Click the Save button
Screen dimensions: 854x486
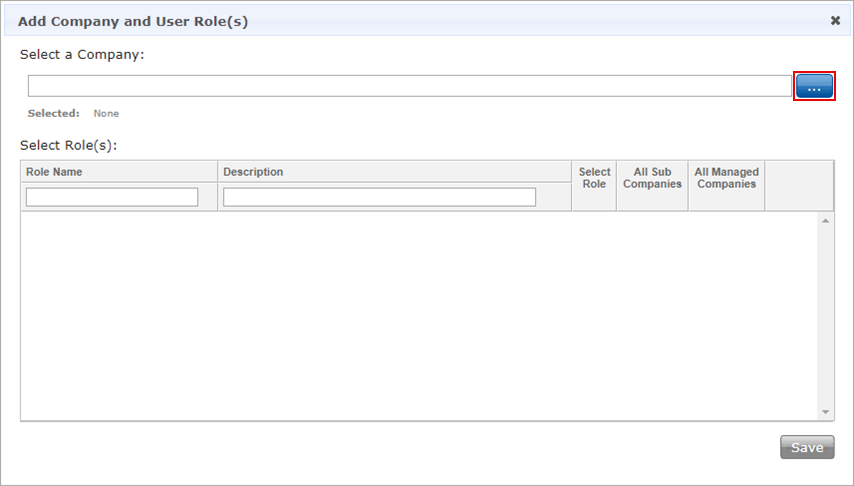tap(807, 447)
